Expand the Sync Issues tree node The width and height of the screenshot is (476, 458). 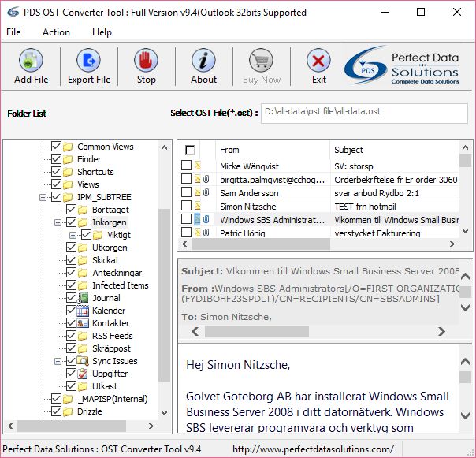(x=58, y=361)
